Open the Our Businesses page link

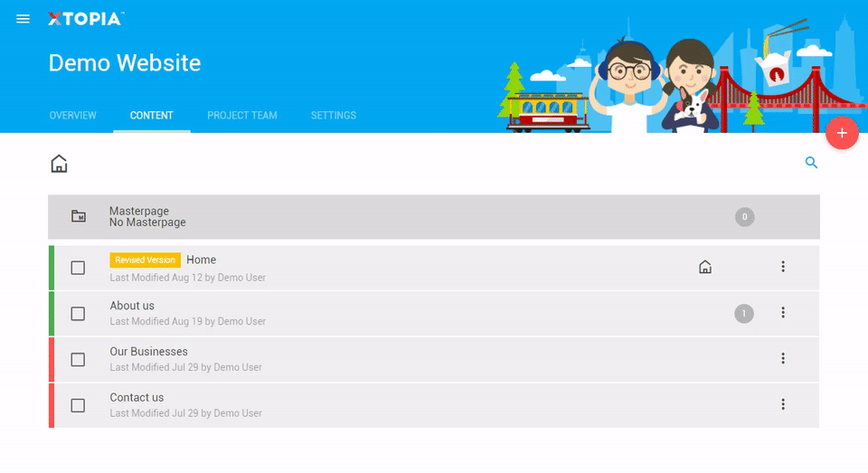149,352
